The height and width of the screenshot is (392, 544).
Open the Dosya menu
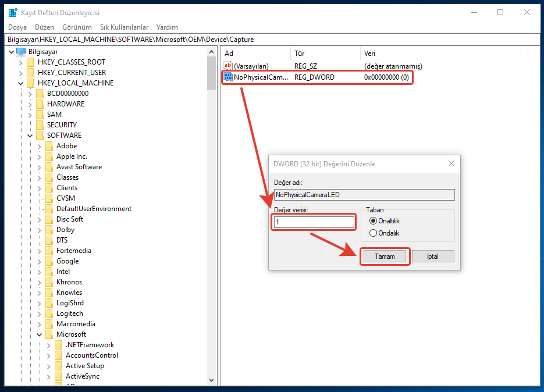(x=17, y=27)
